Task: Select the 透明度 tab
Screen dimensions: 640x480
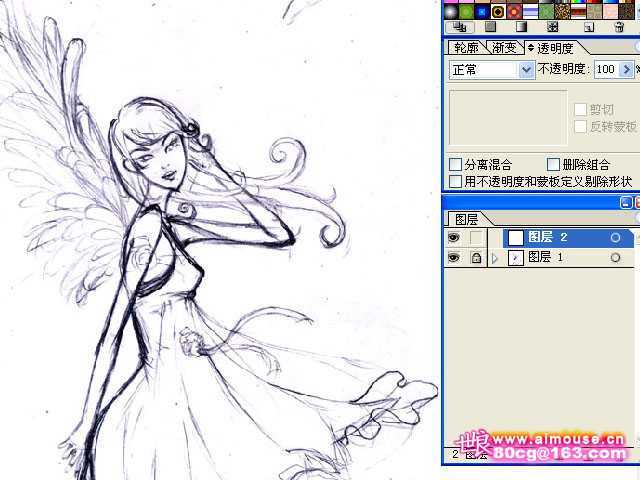Action: (555, 49)
